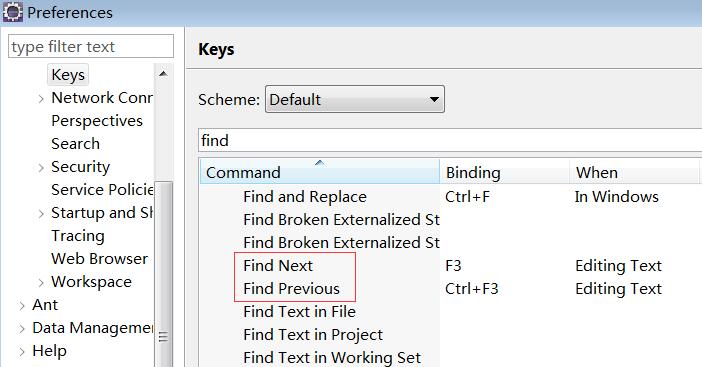
Task: Expand the Ant preferences node
Action: (22, 306)
